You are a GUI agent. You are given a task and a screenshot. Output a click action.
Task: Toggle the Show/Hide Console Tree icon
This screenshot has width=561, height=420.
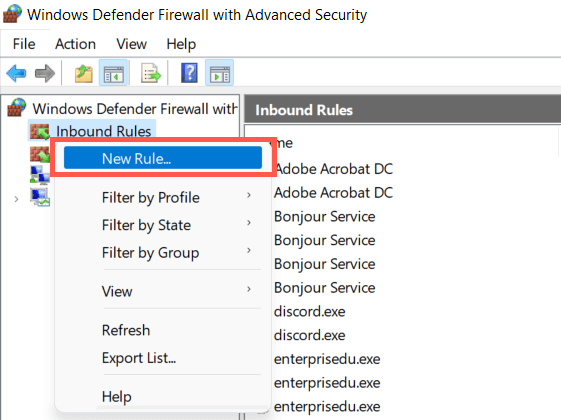(x=113, y=73)
